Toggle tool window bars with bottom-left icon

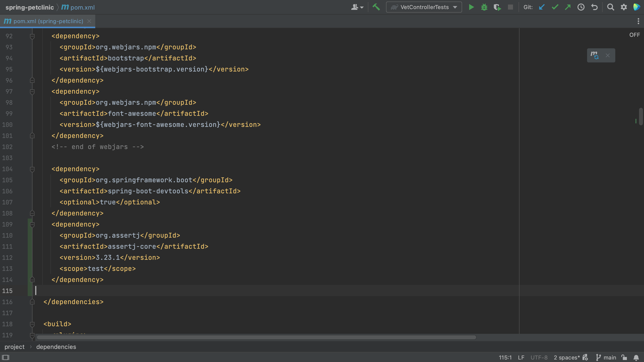[x=6, y=357]
